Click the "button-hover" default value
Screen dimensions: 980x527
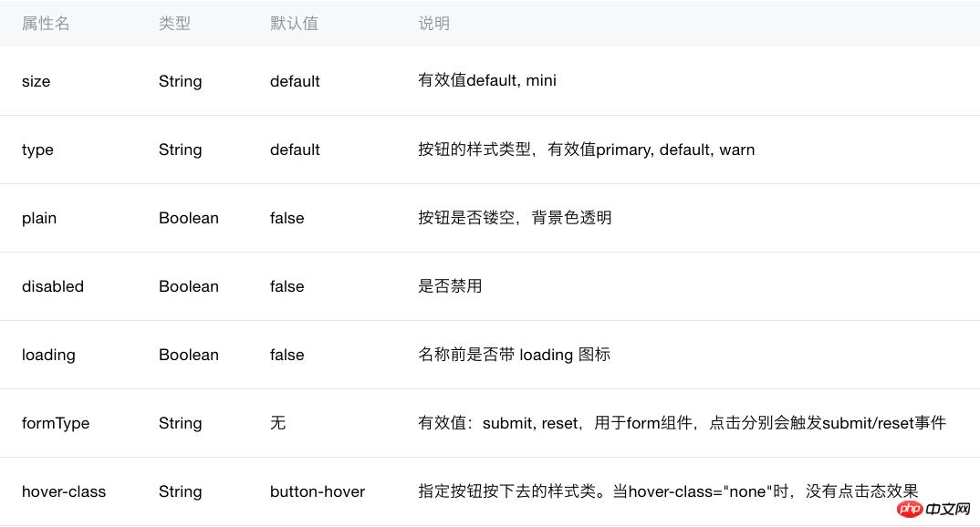coord(318,491)
